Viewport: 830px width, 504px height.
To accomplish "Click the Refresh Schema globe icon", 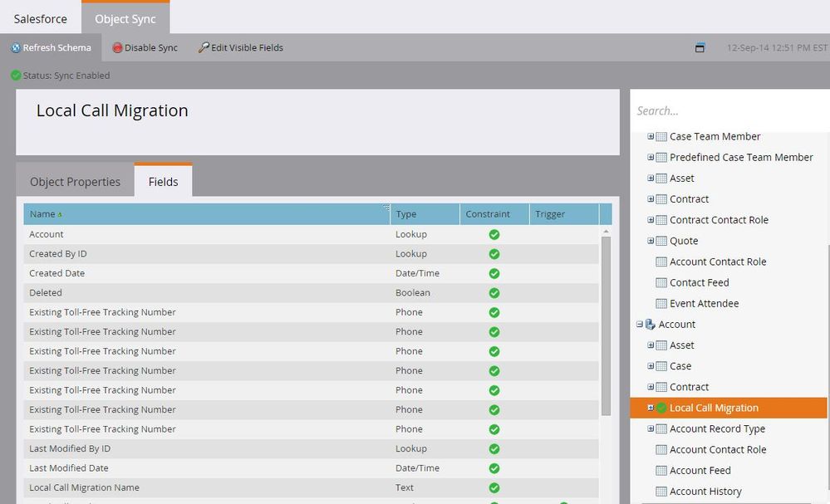I will tap(16, 48).
